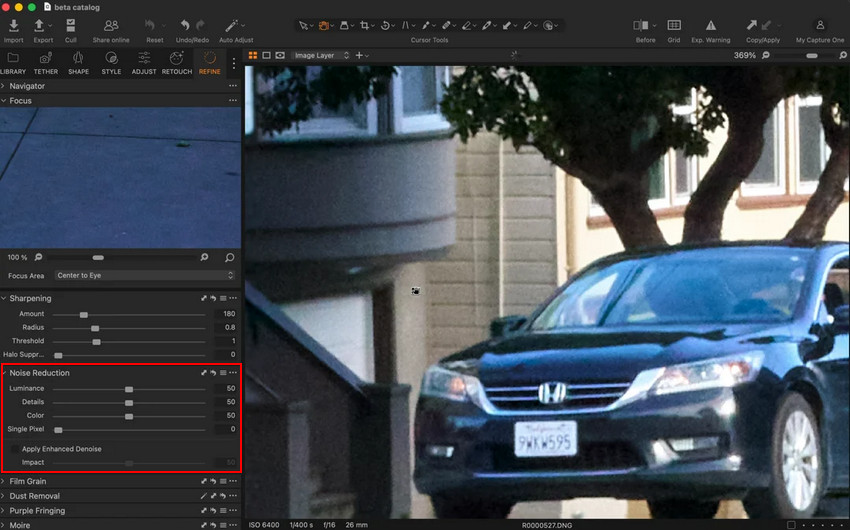The width and height of the screenshot is (850, 530).
Task: Open the Sharpening panel three-dot menu
Action: (233, 298)
